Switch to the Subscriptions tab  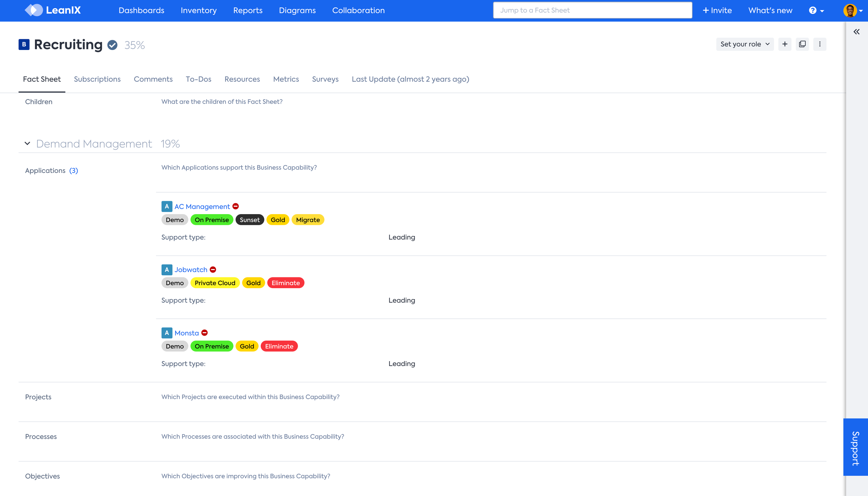(97, 80)
